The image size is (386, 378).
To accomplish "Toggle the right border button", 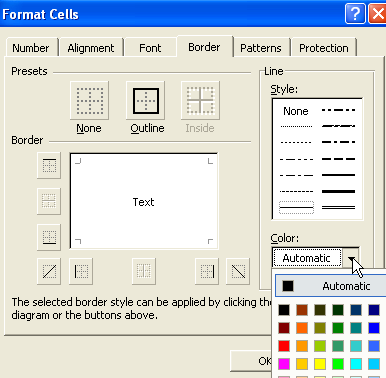I will [207, 271].
